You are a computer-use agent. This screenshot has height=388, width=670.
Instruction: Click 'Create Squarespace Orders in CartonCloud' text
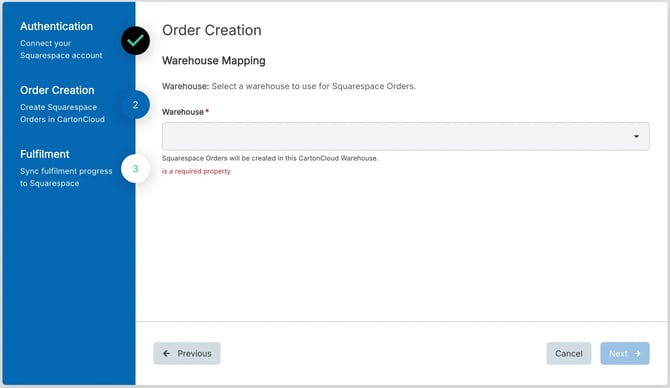(62, 113)
